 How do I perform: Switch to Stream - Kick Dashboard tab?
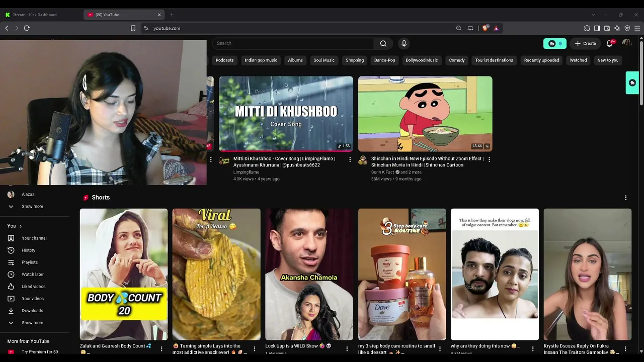click(x=42, y=15)
